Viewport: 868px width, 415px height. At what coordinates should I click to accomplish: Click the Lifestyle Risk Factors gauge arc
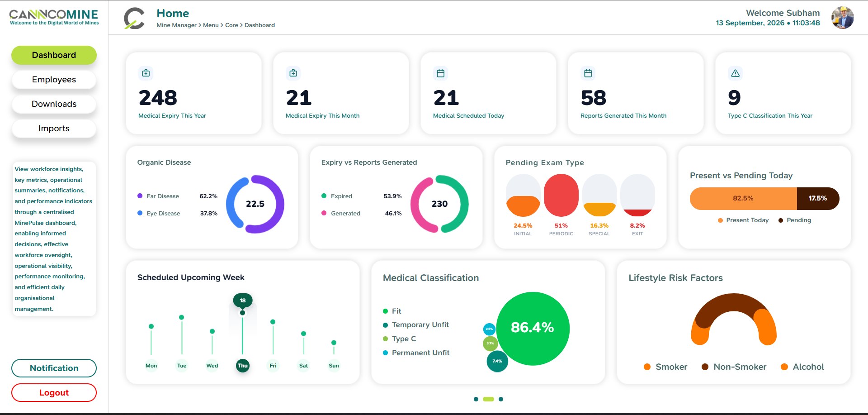733,319
